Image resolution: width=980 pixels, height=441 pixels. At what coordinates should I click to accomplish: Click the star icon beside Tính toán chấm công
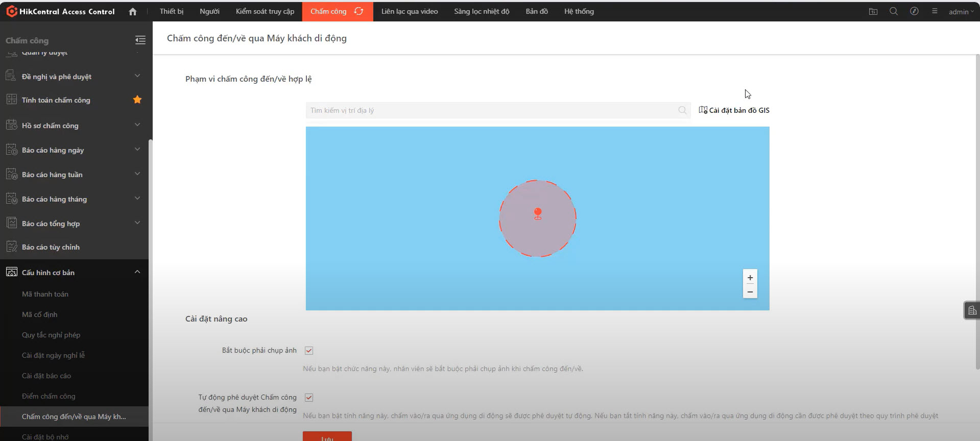coord(137,100)
